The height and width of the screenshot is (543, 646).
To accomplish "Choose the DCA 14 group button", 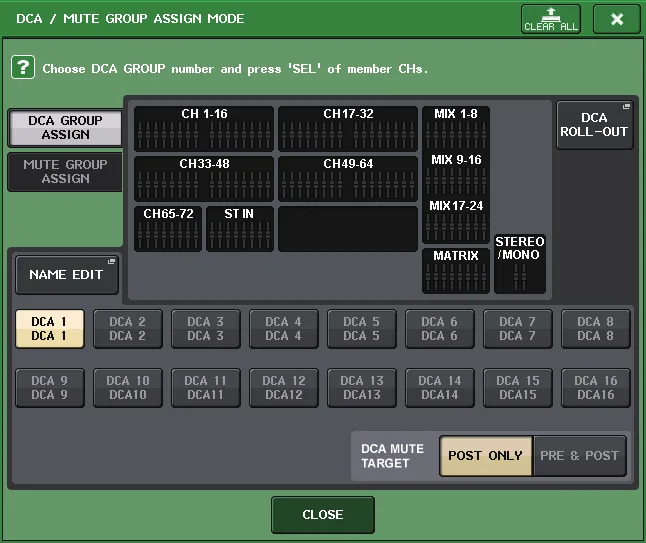I will pos(439,388).
